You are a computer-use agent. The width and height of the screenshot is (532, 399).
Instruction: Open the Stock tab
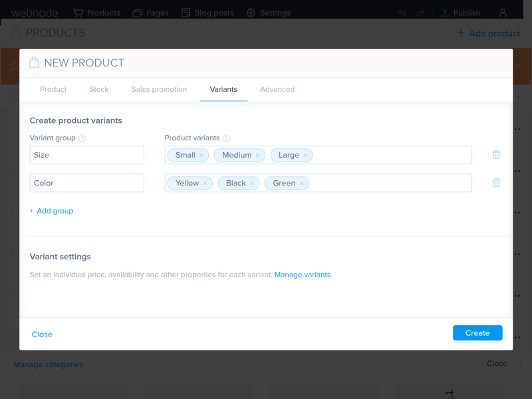click(x=98, y=89)
